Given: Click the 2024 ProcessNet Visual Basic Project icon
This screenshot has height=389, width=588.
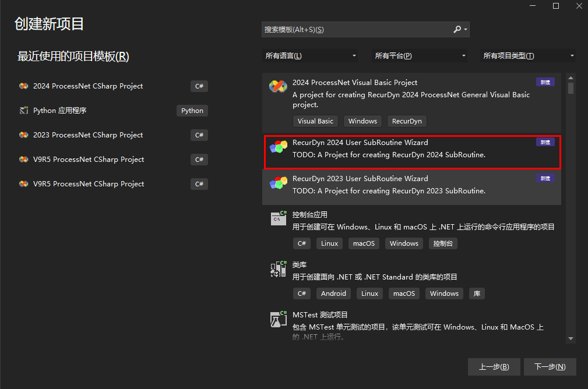Looking at the screenshot, I should point(278,86).
